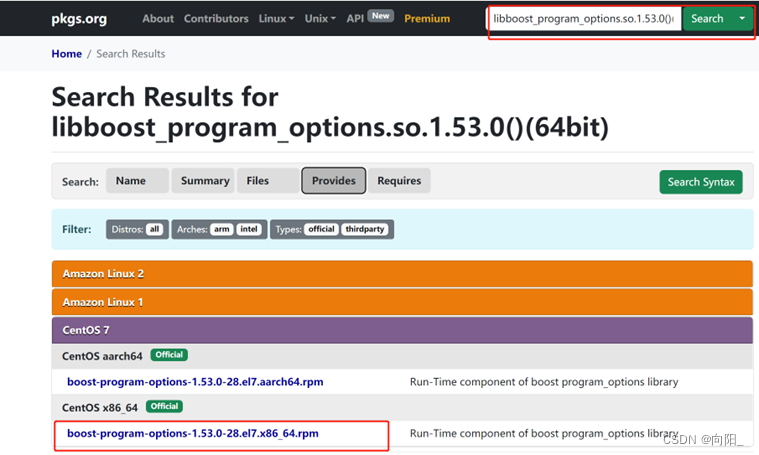This screenshot has height=455, width=759.
Task: Open the Premium page
Action: pos(427,18)
